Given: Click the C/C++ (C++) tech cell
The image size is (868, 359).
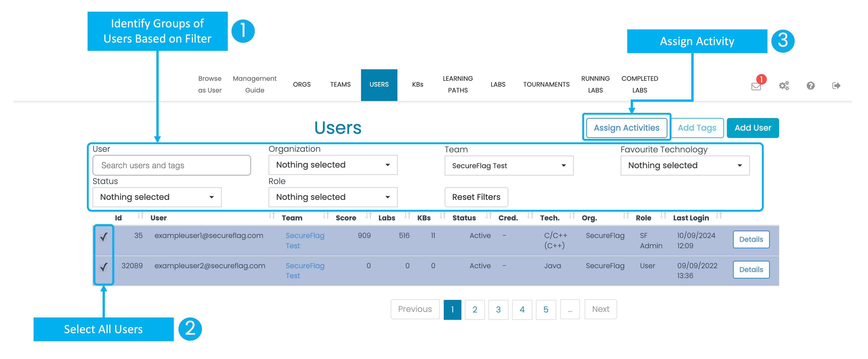Looking at the screenshot, I should click(556, 241).
